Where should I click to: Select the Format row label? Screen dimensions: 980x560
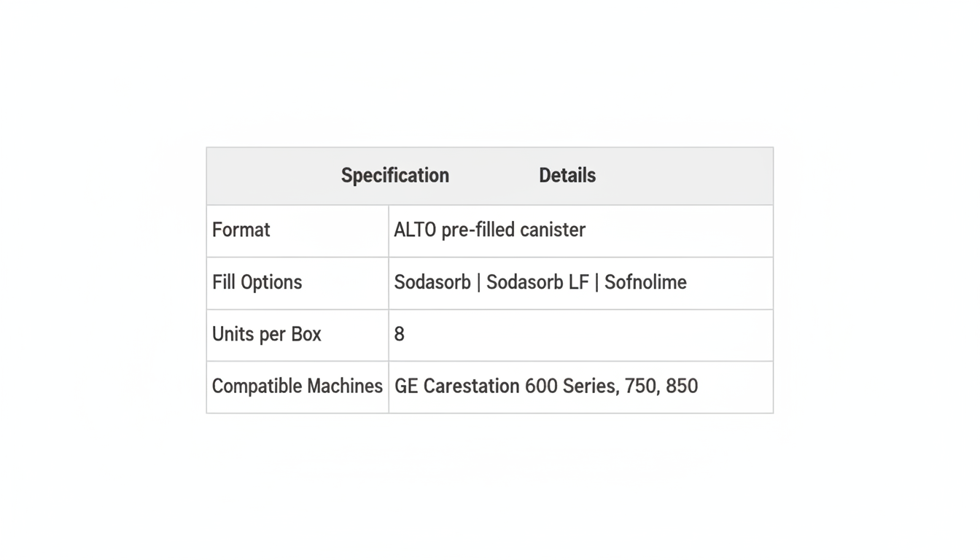pyautogui.click(x=241, y=230)
